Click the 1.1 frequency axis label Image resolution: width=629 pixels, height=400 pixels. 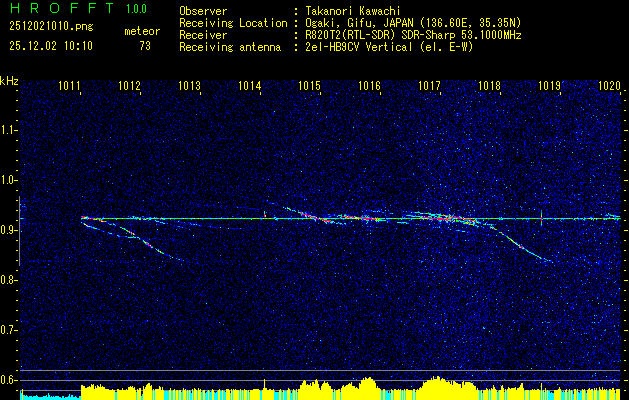tap(8, 130)
